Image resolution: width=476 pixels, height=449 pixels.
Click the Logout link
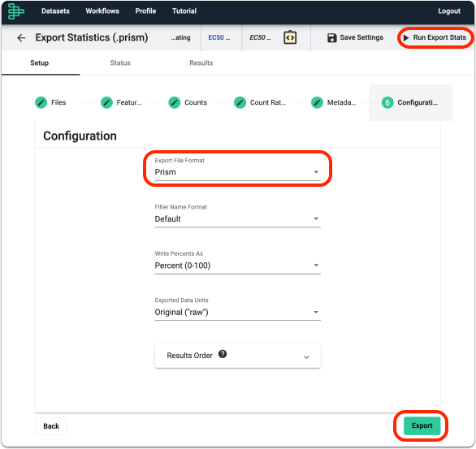tap(449, 11)
